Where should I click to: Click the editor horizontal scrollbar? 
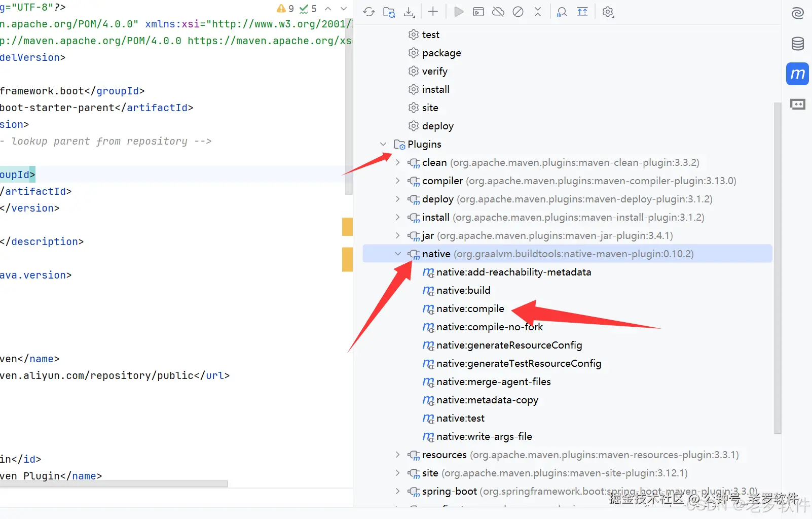click(x=114, y=483)
